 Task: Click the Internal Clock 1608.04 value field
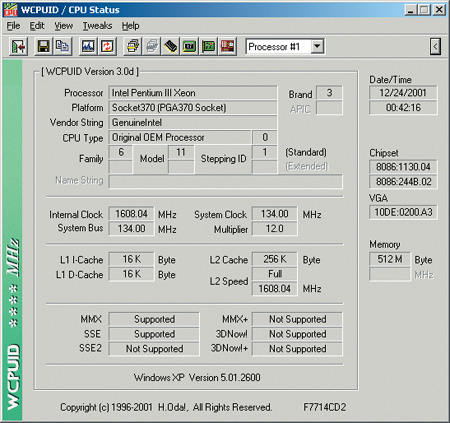(x=131, y=214)
